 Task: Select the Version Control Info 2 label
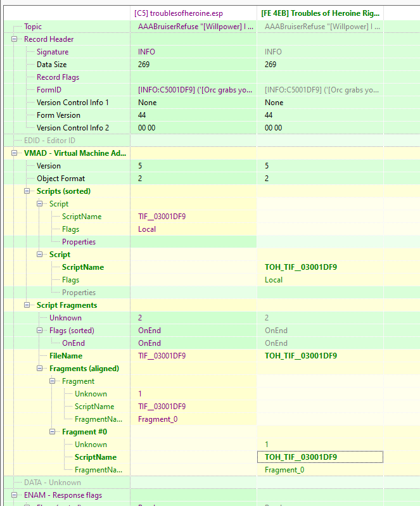click(x=73, y=128)
